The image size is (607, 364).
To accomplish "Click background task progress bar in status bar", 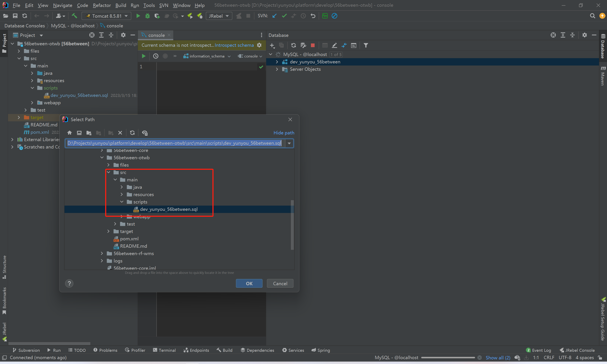I will (448, 358).
